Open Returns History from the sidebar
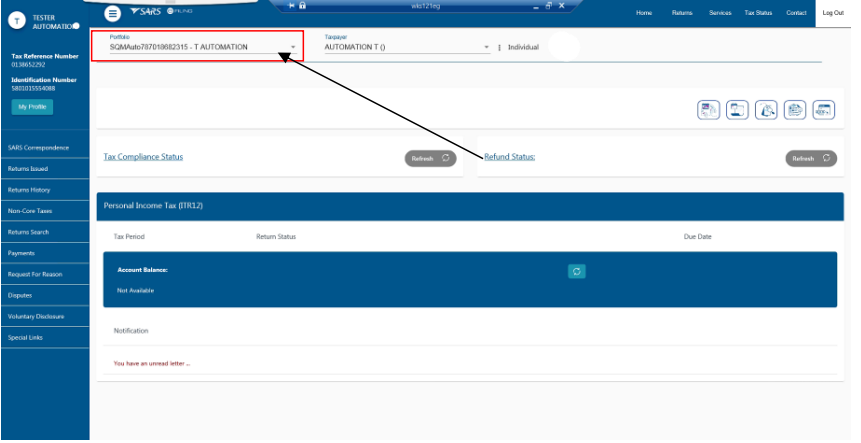The height and width of the screenshot is (443, 861). click(29, 190)
